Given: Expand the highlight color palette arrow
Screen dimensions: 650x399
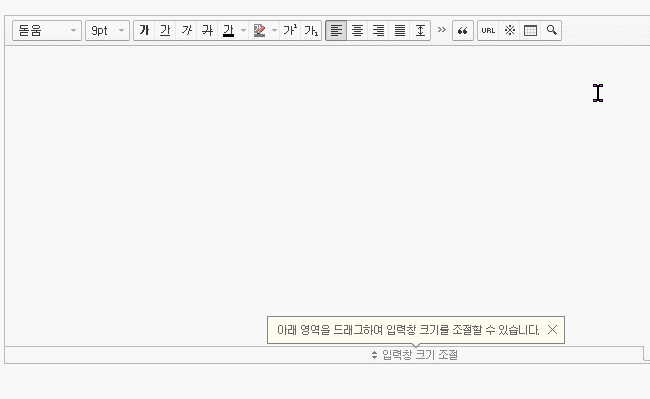Looking at the screenshot, I should pyautogui.click(x=274, y=31).
